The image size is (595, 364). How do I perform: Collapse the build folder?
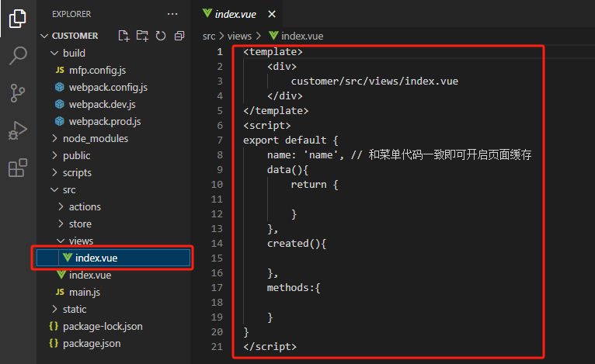click(x=73, y=53)
